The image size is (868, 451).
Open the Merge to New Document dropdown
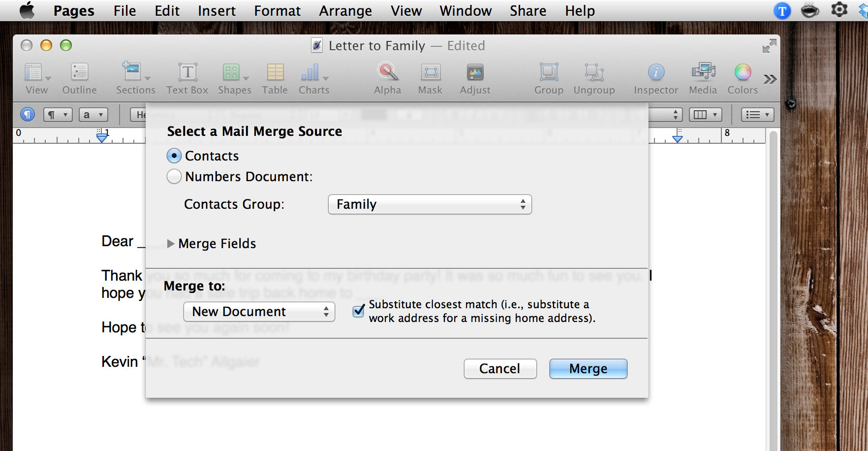point(259,312)
